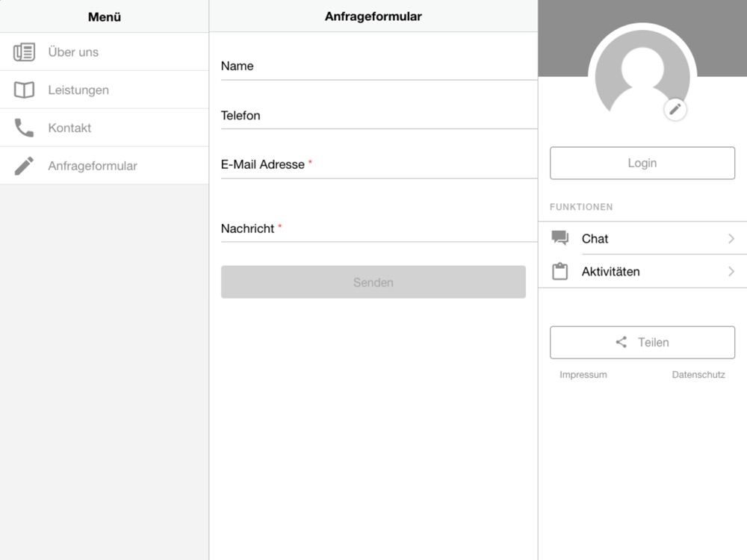The image size is (747, 560).
Task: Focus the Name input field
Action: [379, 66]
